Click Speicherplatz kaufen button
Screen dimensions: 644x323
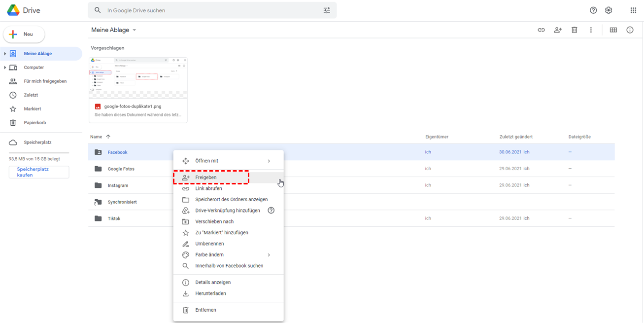tap(39, 172)
